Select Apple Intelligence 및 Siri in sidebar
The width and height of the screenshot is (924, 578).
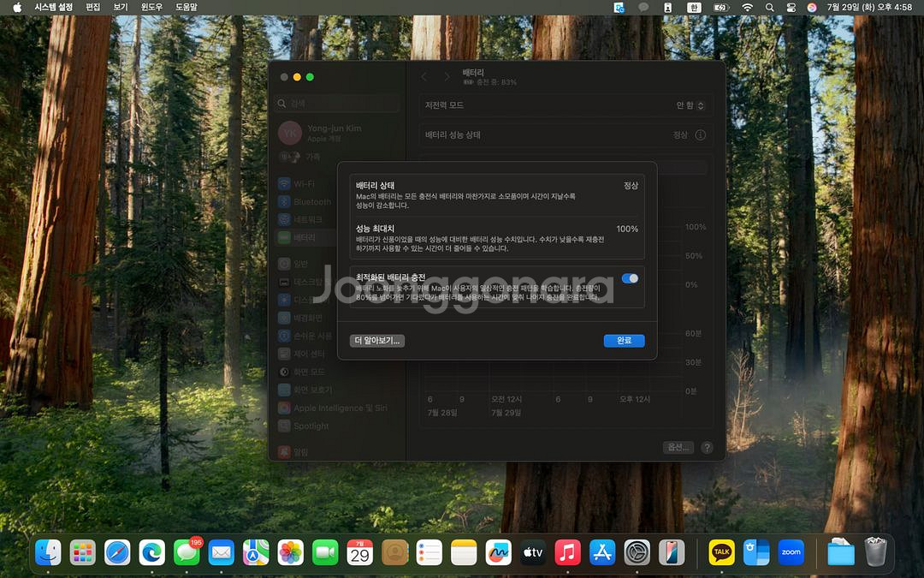[x=337, y=408]
